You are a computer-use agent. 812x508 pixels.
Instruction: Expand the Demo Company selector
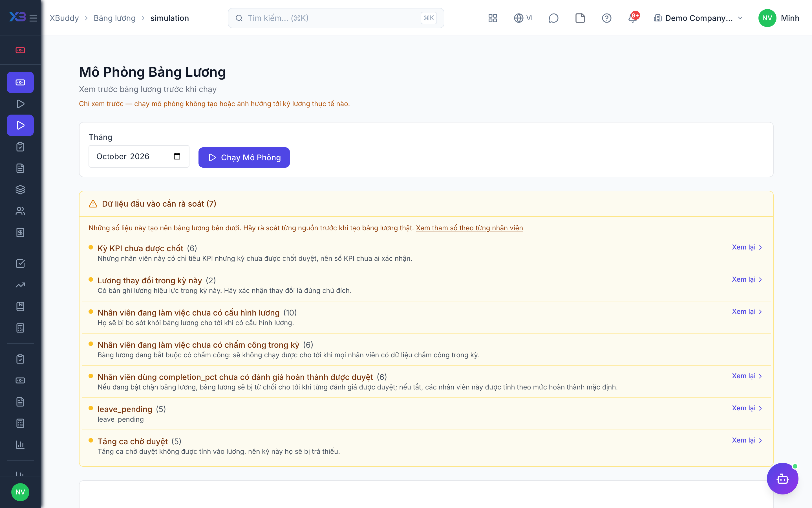(698, 18)
